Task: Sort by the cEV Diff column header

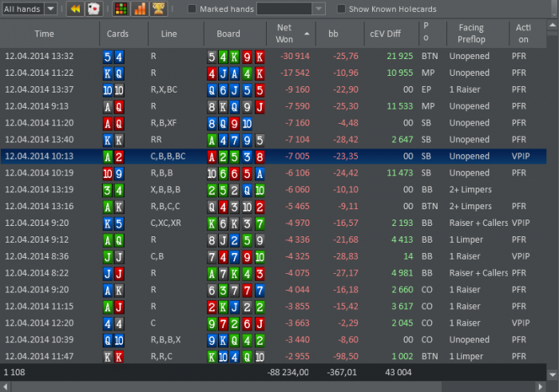Action: coord(386,34)
